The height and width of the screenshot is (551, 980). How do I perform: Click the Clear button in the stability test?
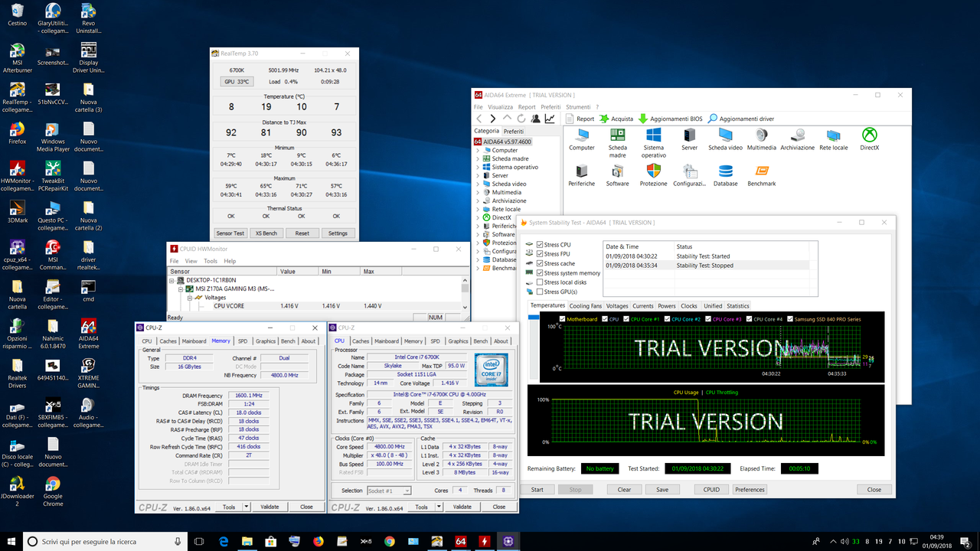pos(623,489)
